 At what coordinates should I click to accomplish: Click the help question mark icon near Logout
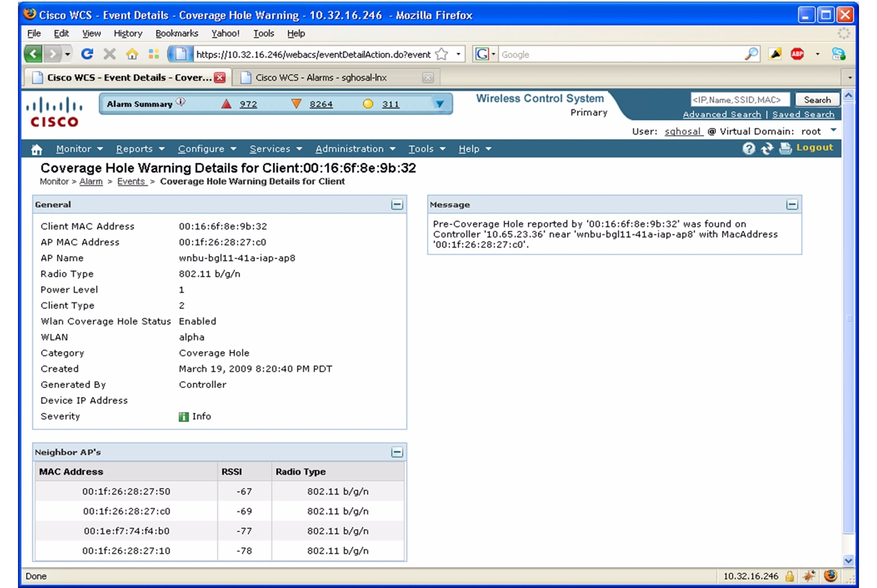748,148
